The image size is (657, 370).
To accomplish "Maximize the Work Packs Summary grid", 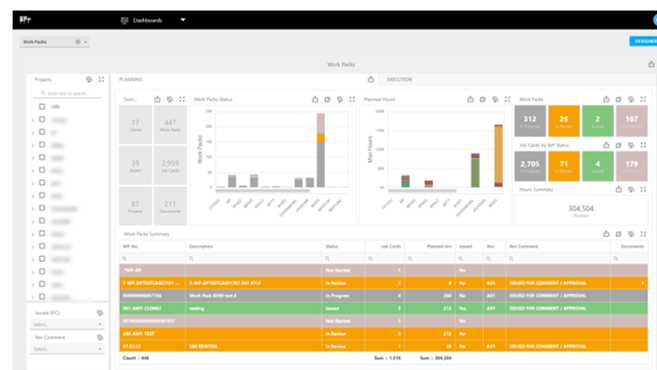I will [643, 234].
